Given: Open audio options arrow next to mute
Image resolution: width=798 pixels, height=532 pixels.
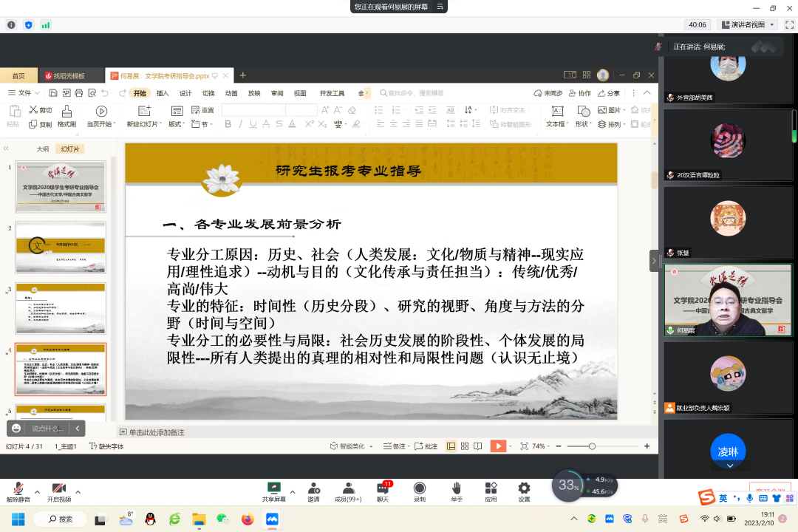Looking at the screenshot, I should tap(37, 492).
